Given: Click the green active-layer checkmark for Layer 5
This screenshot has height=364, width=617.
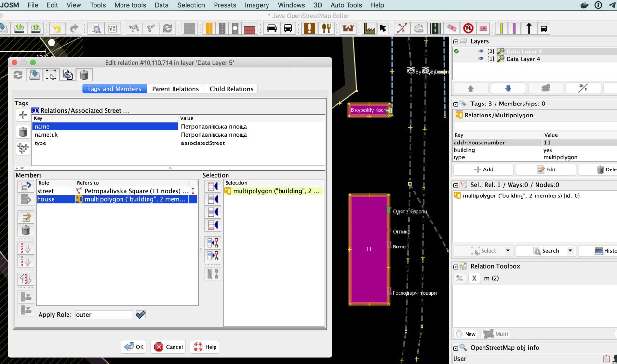Looking at the screenshot, I should pyautogui.click(x=456, y=51).
